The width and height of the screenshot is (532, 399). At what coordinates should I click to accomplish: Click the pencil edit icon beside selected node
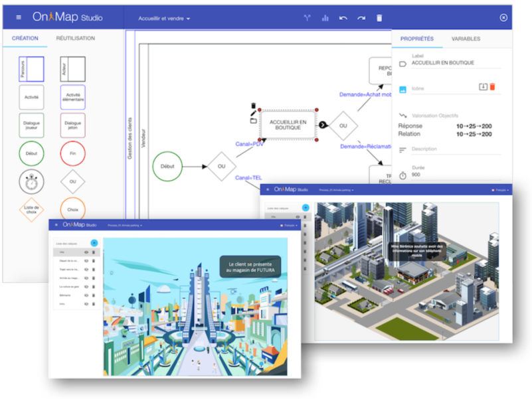coord(253,114)
